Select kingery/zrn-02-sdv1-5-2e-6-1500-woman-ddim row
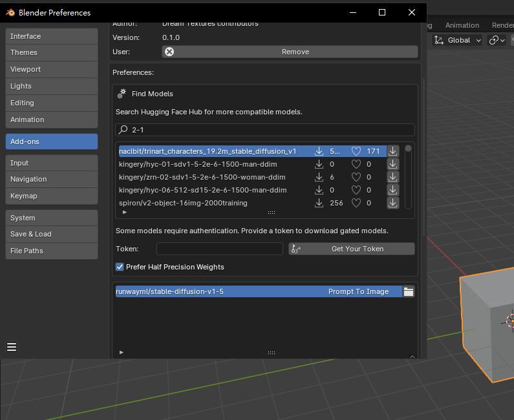The image size is (514, 420). (x=252, y=177)
